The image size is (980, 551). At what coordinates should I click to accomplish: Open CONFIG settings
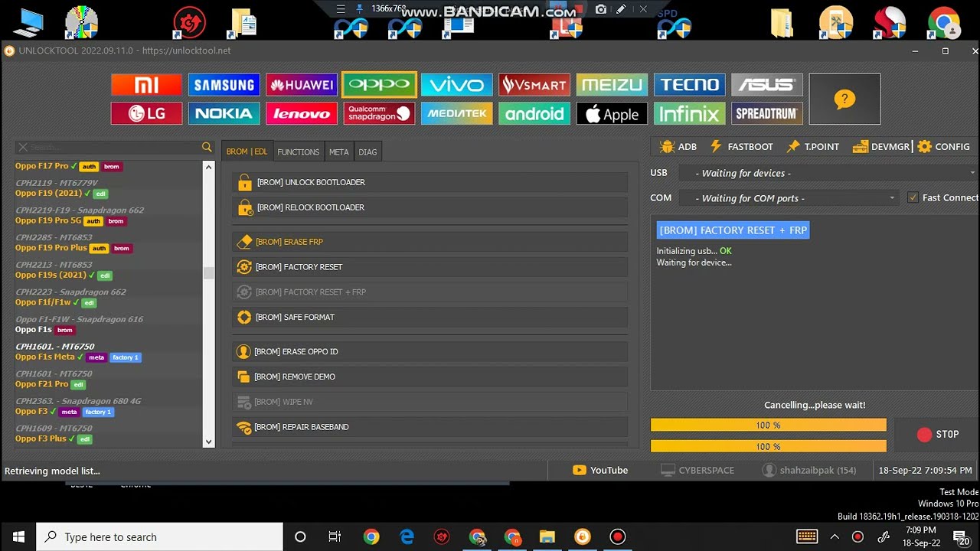coord(943,147)
